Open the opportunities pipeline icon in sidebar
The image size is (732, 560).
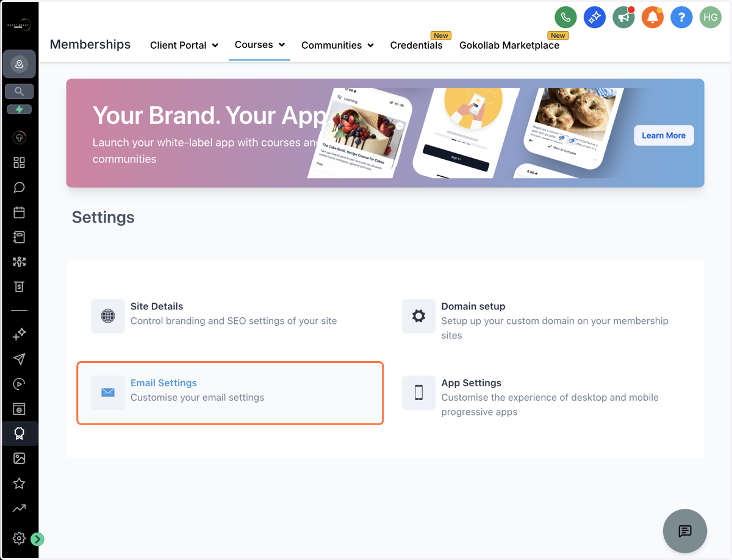[19, 262]
